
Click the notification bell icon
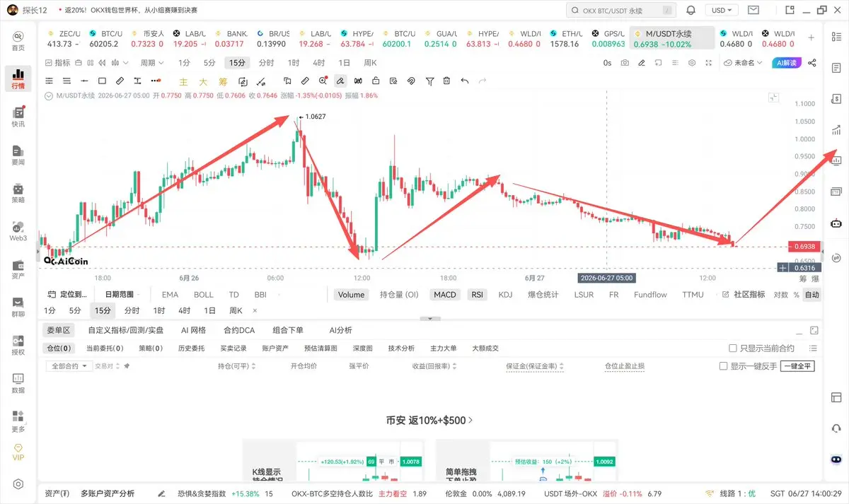pyautogui.click(x=691, y=11)
